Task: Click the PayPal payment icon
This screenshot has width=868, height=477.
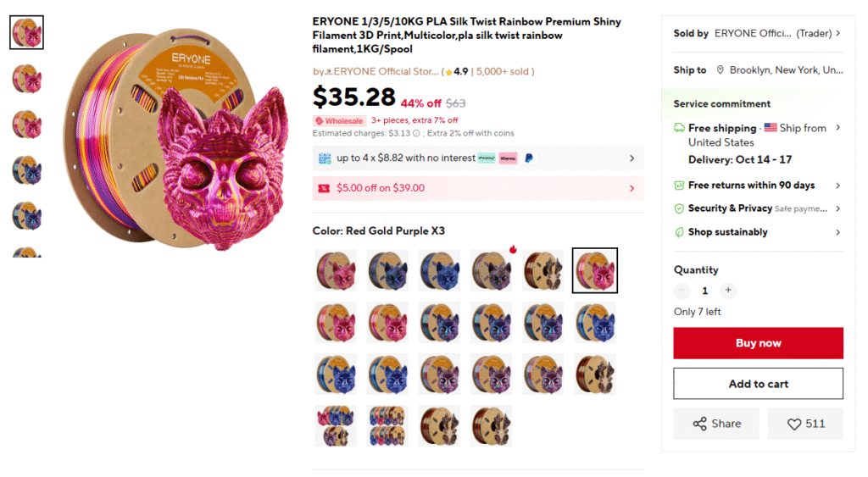Action: click(x=529, y=158)
